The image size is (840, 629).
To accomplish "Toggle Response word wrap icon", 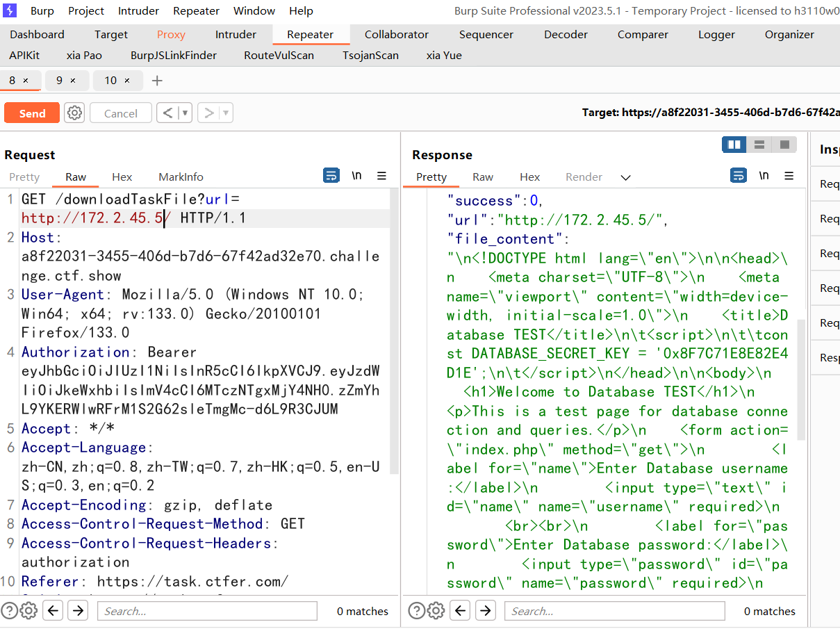I will coord(739,176).
